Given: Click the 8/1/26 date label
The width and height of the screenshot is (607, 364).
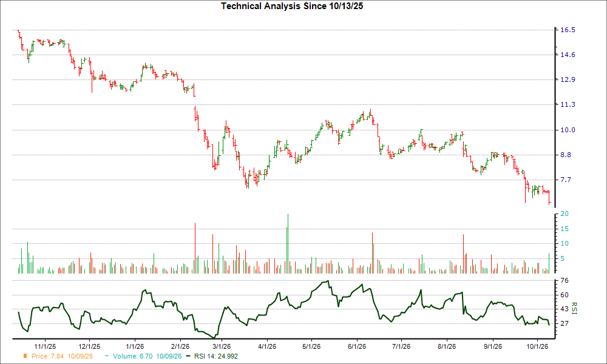Looking at the screenshot, I should pos(447,346).
